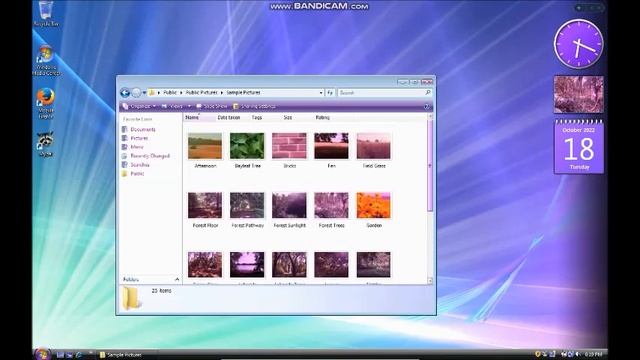This screenshot has width=640, height=360.
Task: Start the Slide Show from toolbar
Action: click(x=211, y=106)
